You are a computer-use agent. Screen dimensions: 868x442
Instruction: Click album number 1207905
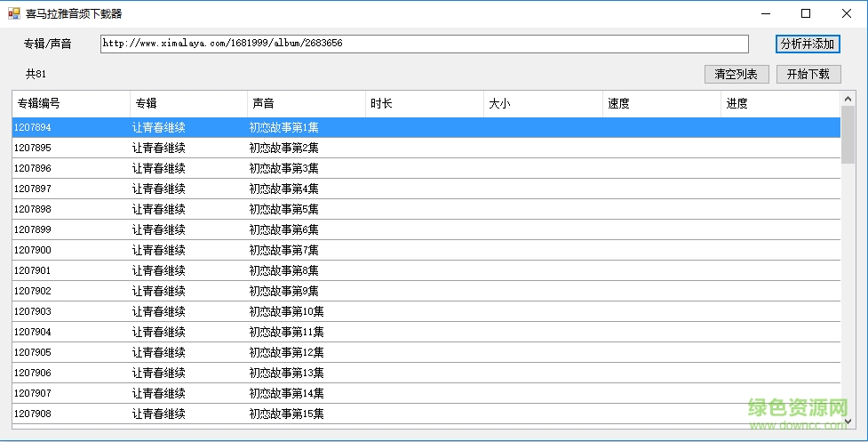33,353
